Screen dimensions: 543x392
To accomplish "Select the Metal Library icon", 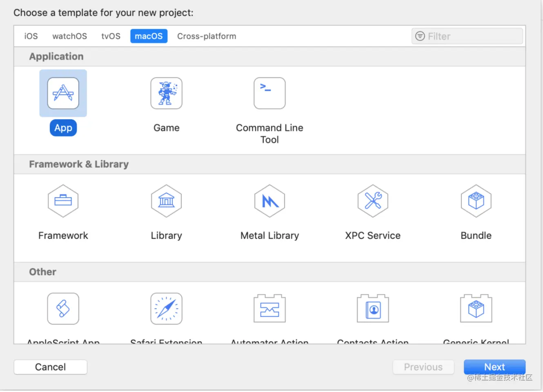I will pyautogui.click(x=269, y=201).
